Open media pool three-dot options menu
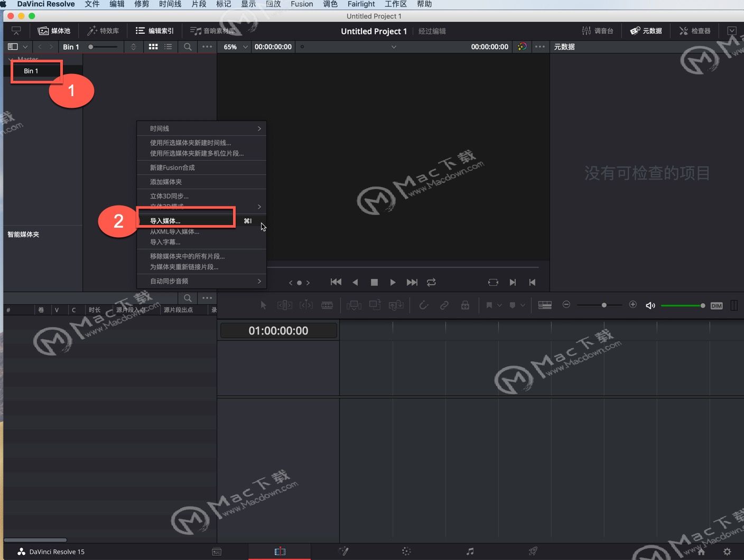744x560 pixels. [207, 47]
